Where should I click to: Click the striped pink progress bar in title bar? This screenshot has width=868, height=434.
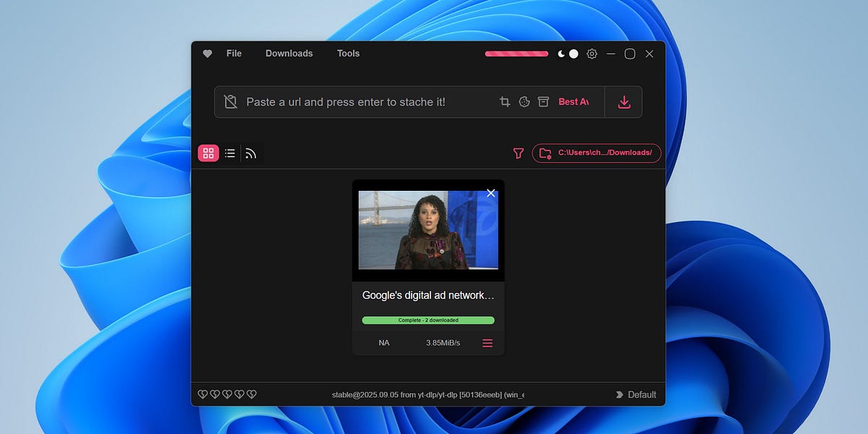pos(516,54)
